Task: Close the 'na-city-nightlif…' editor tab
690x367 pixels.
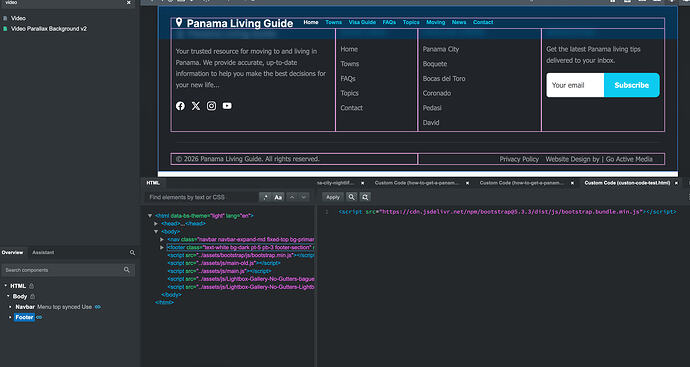Action: [363, 183]
